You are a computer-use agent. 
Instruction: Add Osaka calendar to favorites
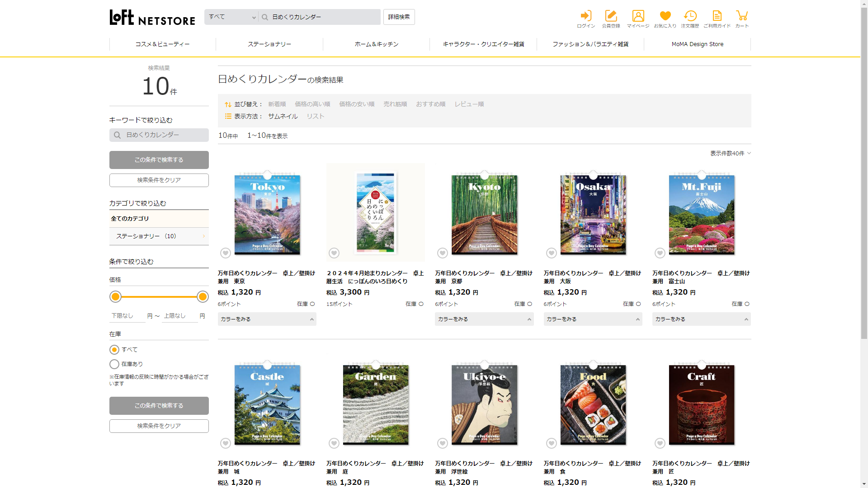pos(551,253)
